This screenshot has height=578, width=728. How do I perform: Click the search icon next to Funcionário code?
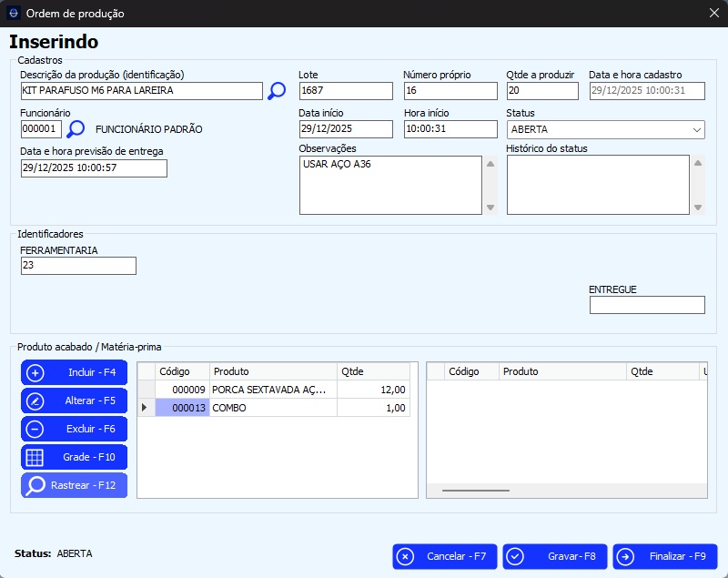[76, 129]
